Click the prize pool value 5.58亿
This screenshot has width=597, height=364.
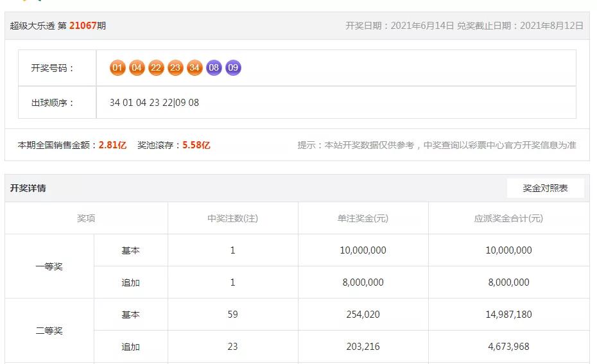[x=196, y=145]
